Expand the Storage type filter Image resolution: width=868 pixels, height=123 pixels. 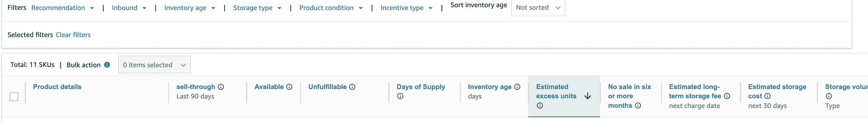257,8
